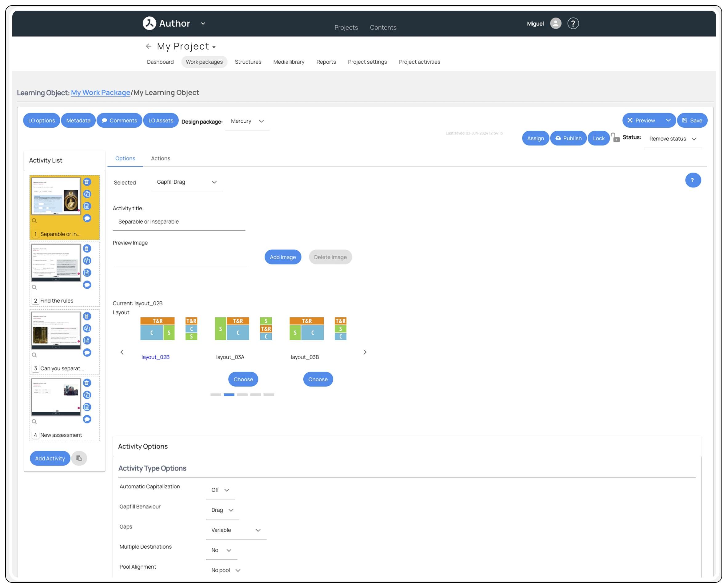The width and height of the screenshot is (727, 588).
Task: Click the user profile avatar icon
Action: [556, 23]
